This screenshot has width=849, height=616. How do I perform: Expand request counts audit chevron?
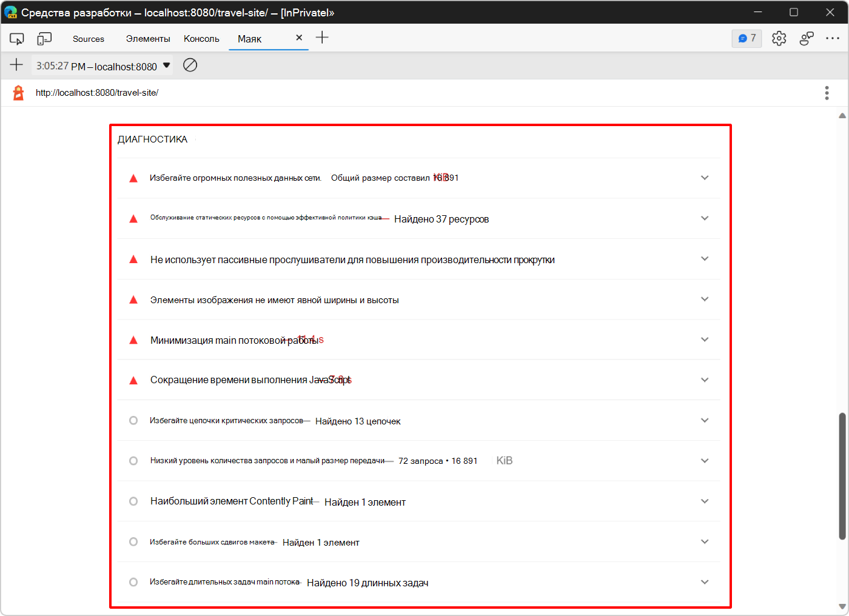click(x=705, y=461)
